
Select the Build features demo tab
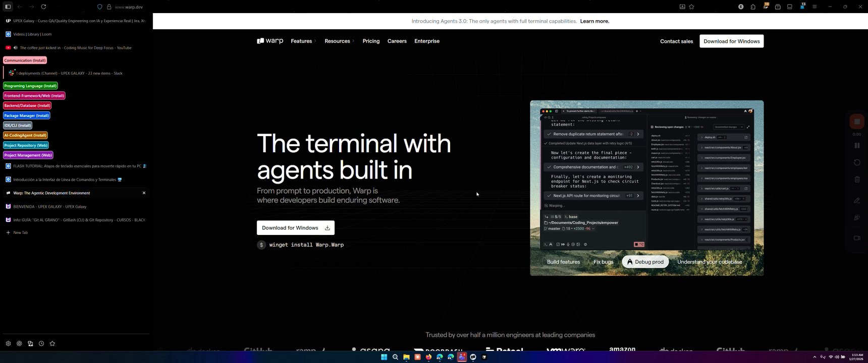click(563, 262)
